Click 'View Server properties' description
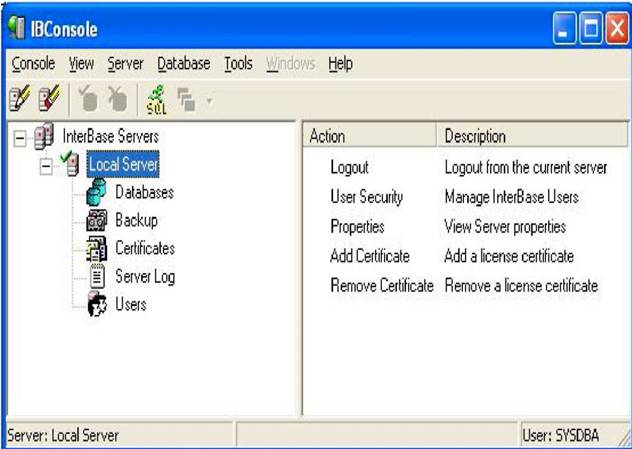The image size is (632, 449). tap(505, 227)
